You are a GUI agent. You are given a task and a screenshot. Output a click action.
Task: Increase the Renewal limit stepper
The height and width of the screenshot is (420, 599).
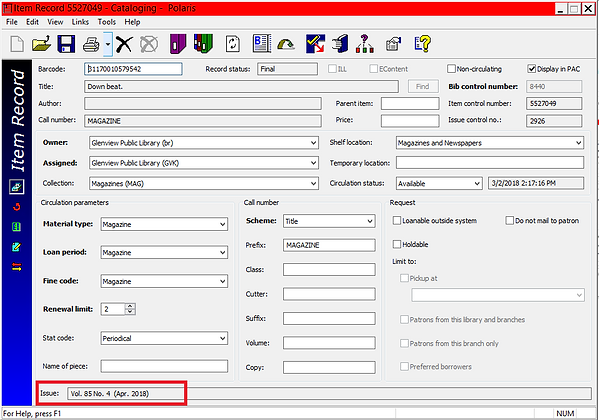pyautogui.click(x=130, y=306)
